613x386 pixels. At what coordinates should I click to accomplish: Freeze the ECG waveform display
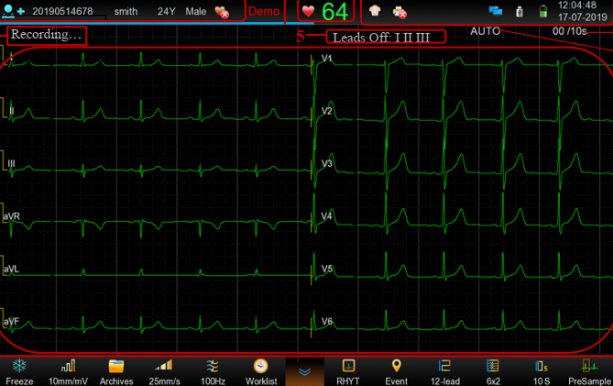coord(19,372)
